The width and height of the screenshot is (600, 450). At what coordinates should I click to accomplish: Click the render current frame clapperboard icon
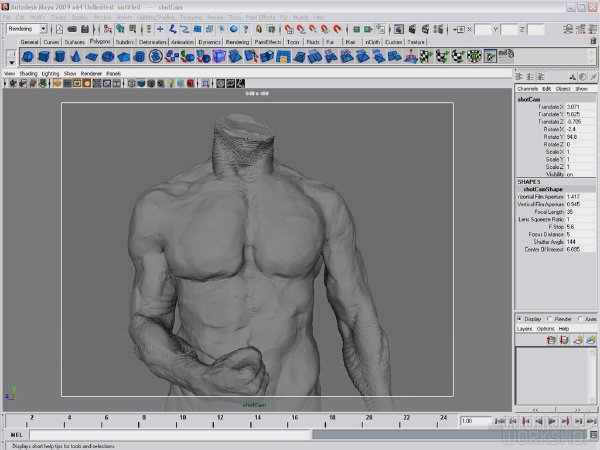(412, 29)
